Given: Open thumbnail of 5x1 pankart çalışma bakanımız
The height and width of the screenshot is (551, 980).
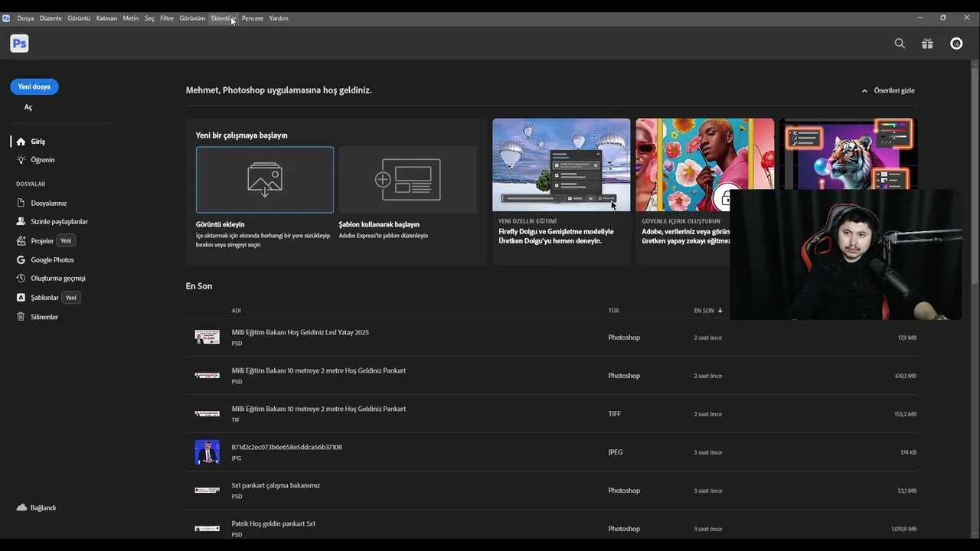Looking at the screenshot, I should 207,490.
